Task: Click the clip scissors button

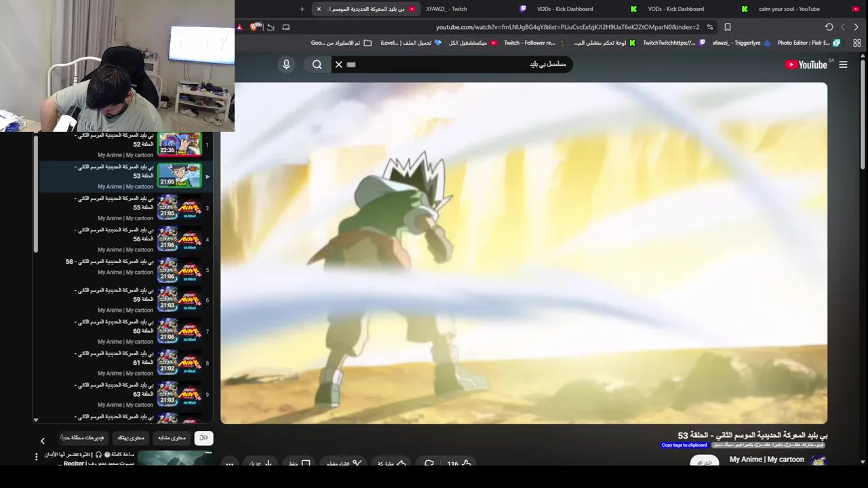Action: 344,464
